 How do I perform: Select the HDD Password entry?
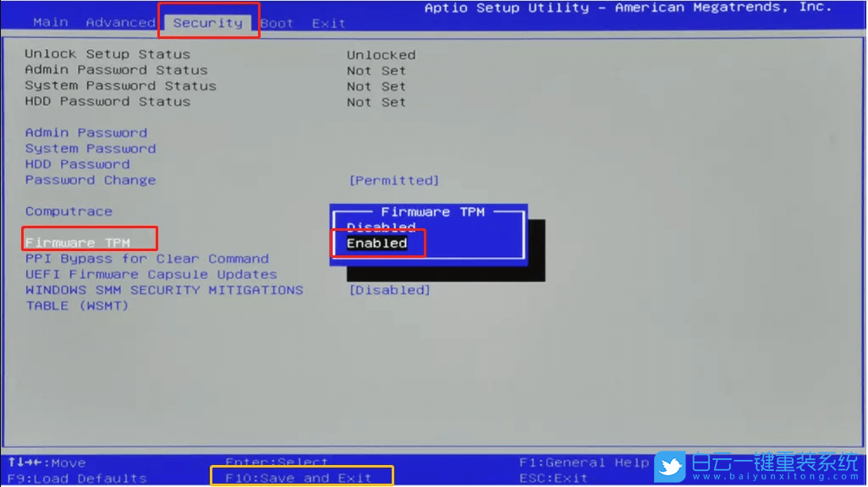(x=77, y=164)
